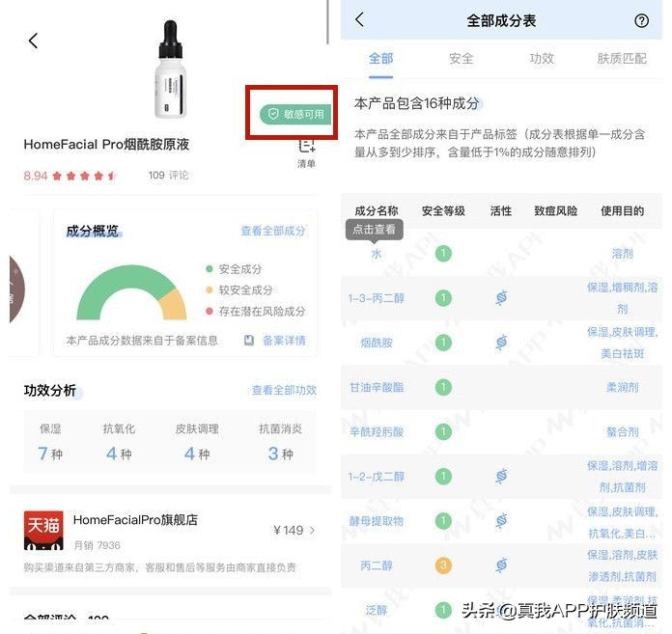
Task: Tap the 成分名称 column header
Action: [377, 210]
